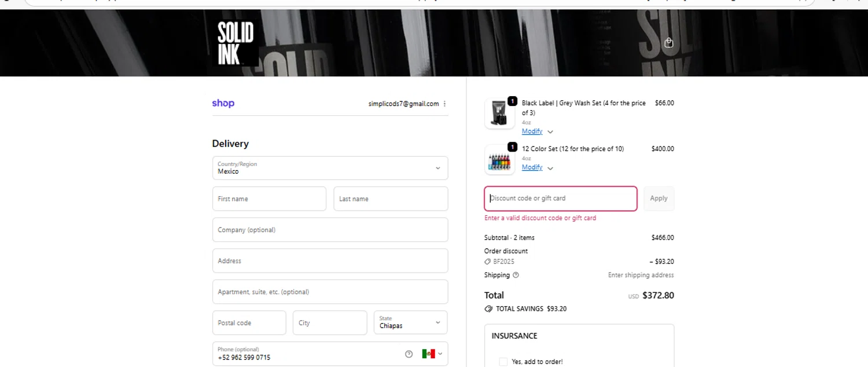Focus the Apartment, suite field

(x=330, y=292)
